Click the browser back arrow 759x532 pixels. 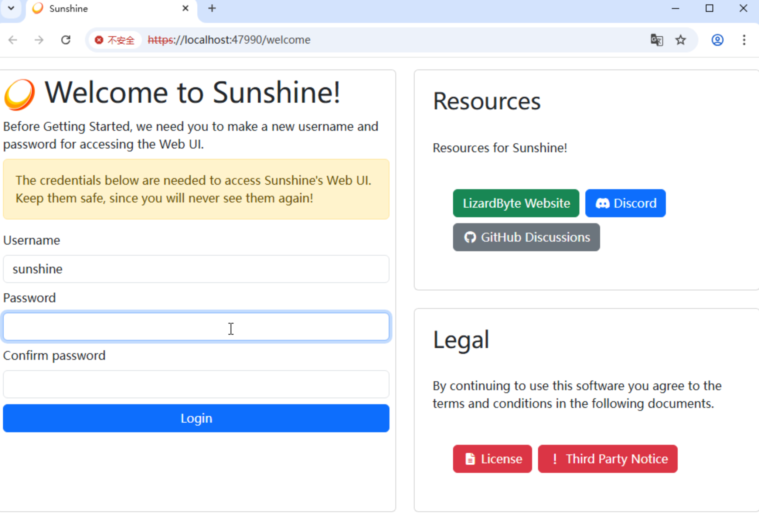point(13,40)
